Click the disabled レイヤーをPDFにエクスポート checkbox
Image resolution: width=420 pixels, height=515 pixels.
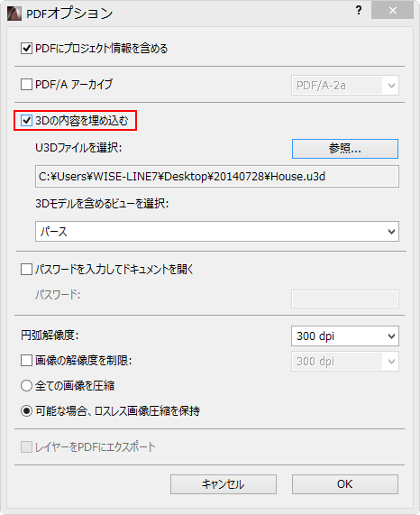click(x=26, y=446)
